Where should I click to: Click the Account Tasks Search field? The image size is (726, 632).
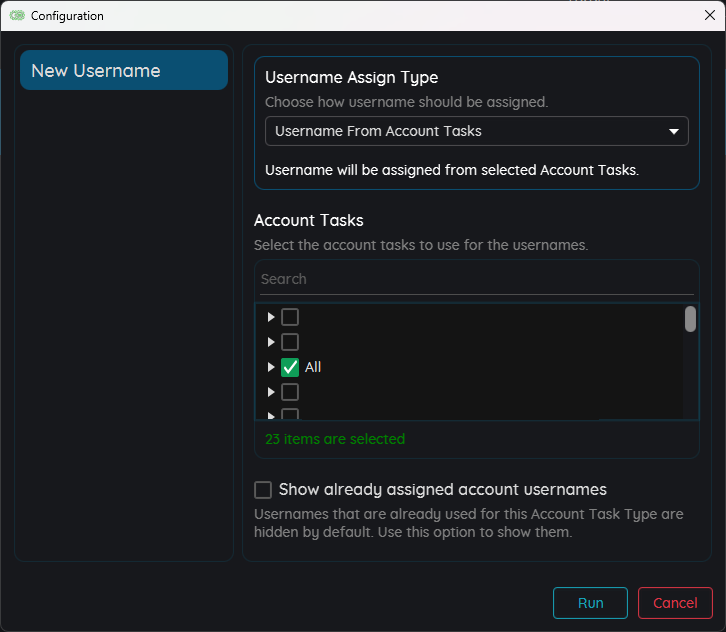click(476, 279)
